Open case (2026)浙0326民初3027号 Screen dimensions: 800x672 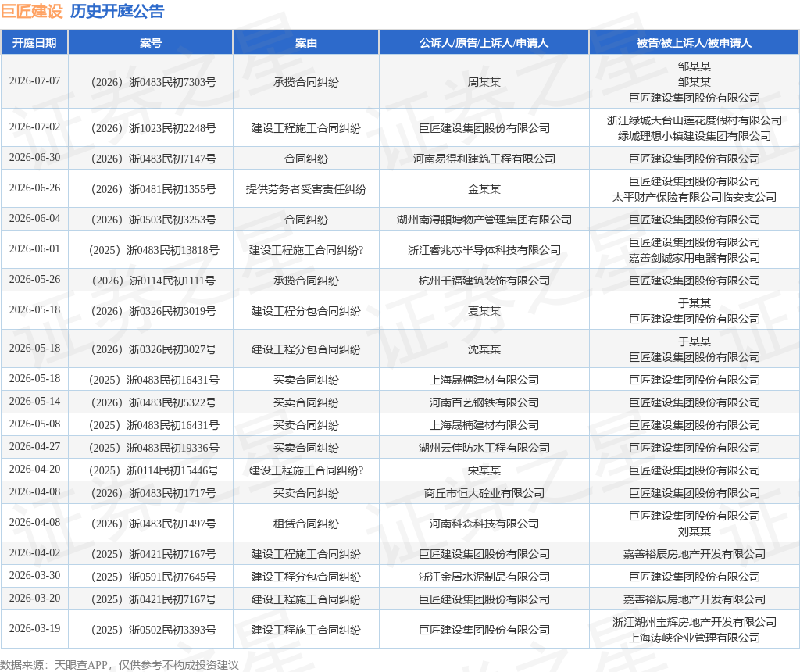click(152, 349)
